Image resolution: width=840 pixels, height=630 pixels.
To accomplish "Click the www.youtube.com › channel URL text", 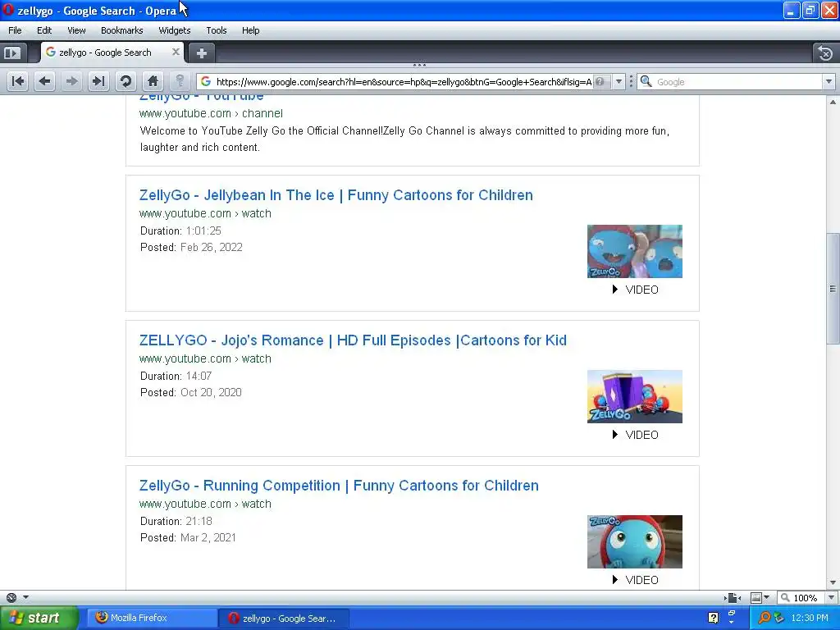I will coord(211,113).
